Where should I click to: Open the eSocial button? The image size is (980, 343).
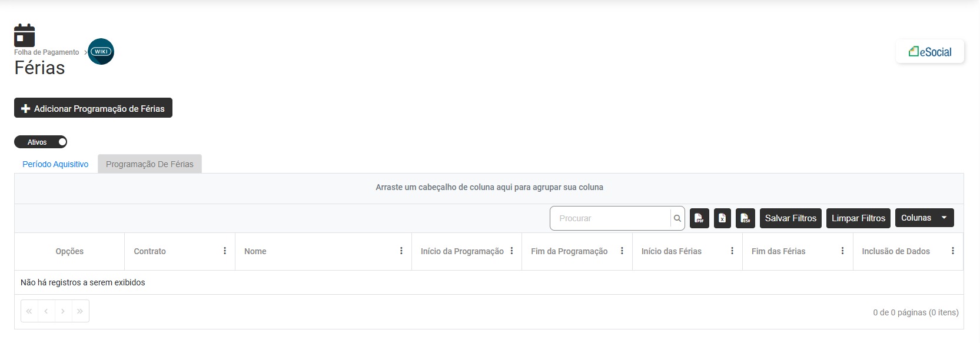coord(930,52)
